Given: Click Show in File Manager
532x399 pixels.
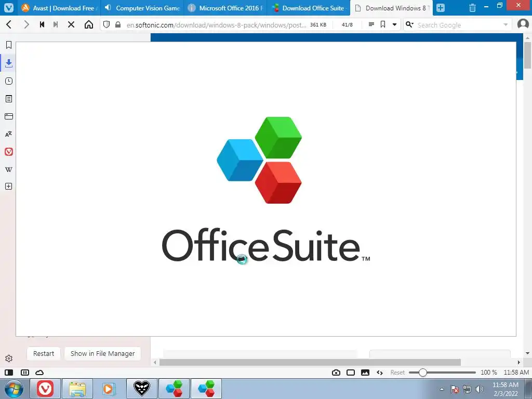Looking at the screenshot, I should tap(102, 353).
